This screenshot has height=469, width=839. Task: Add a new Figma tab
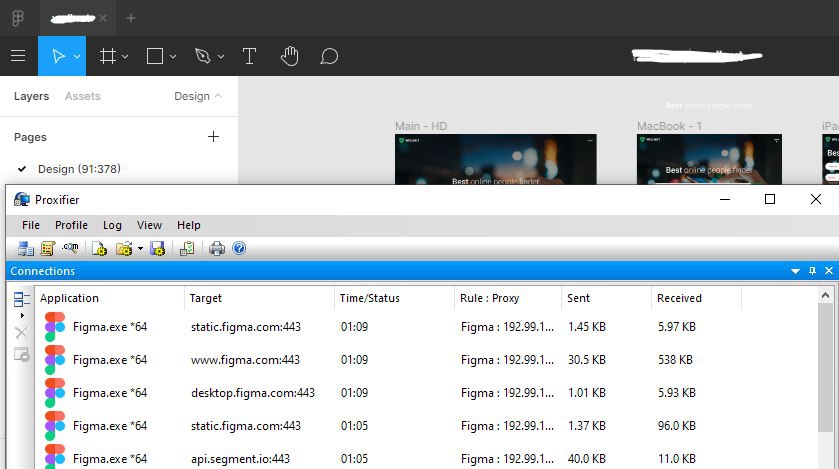(x=131, y=18)
